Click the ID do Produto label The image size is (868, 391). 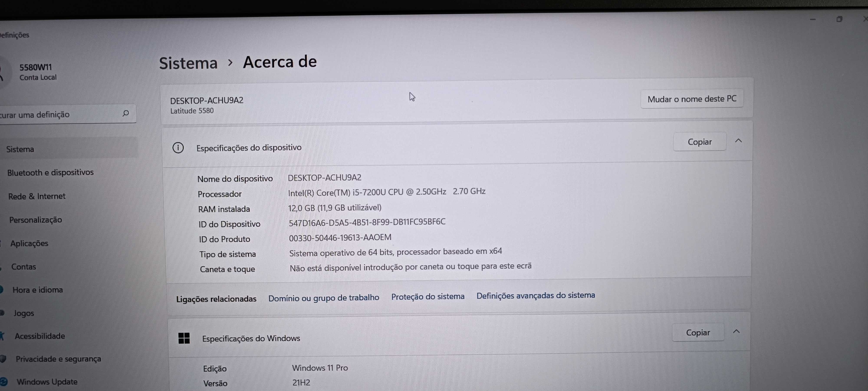tap(224, 239)
